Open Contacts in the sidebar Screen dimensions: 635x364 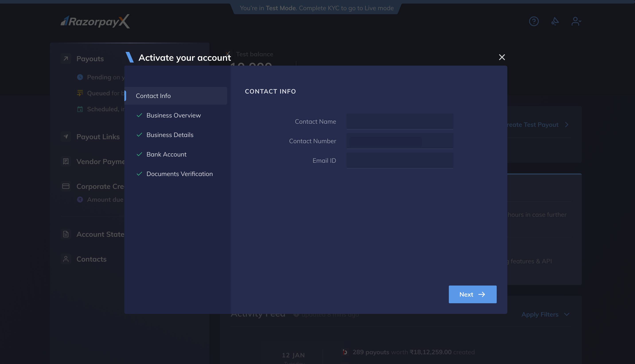click(92, 259)
